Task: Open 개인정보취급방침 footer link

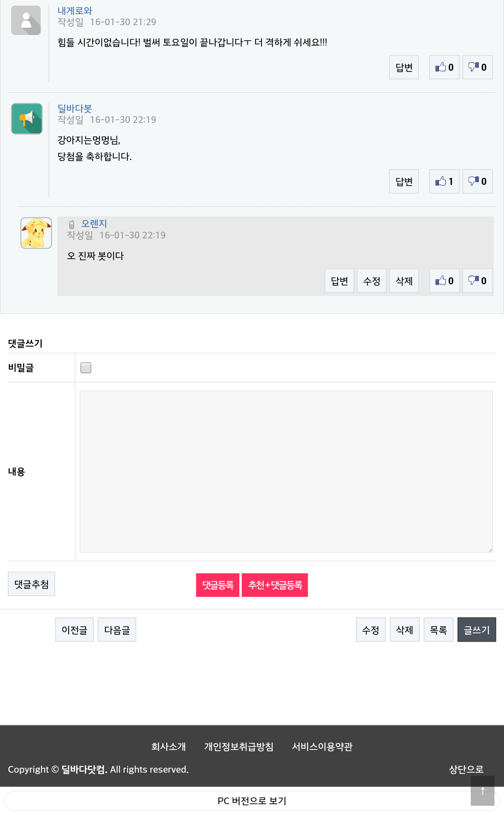Action: click(x=239, y=747)
